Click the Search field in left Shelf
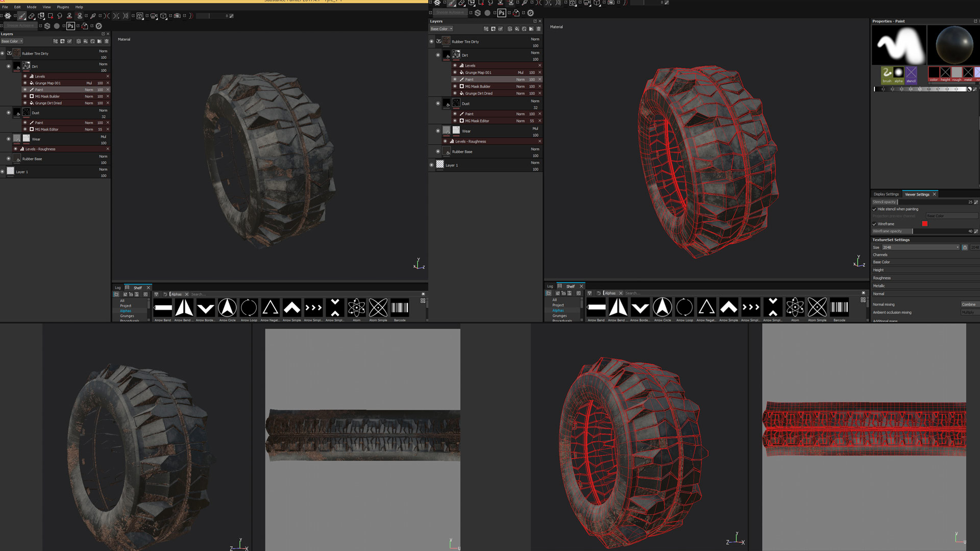This screenshot has height=551, width=980. (305, 294)
